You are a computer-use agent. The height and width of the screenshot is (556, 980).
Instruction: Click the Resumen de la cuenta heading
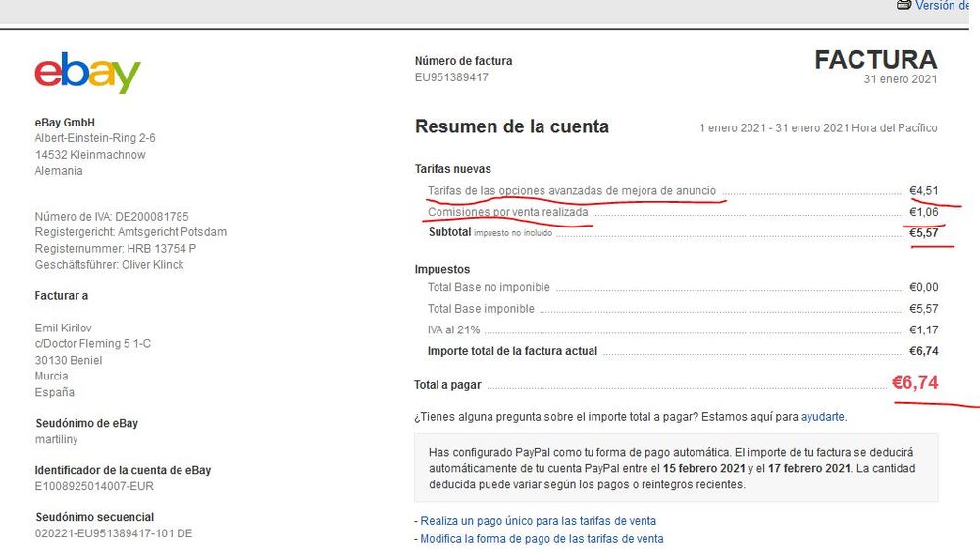click(512, 126)
